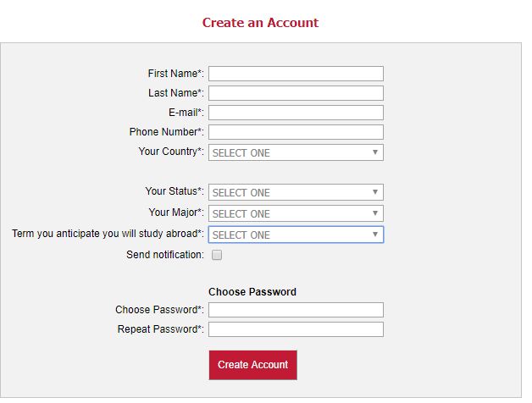Click the "Your Country*:" label text
Viewport: 532px width, 403px height.
(x=171, y=152)
